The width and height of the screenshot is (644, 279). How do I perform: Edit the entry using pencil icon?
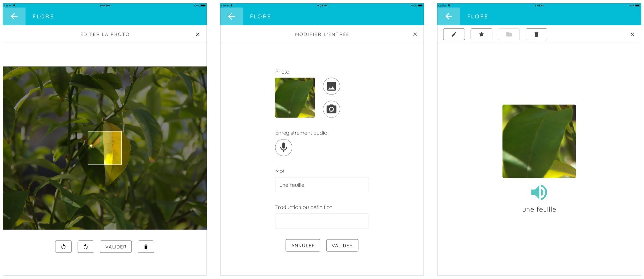[454, 34]
